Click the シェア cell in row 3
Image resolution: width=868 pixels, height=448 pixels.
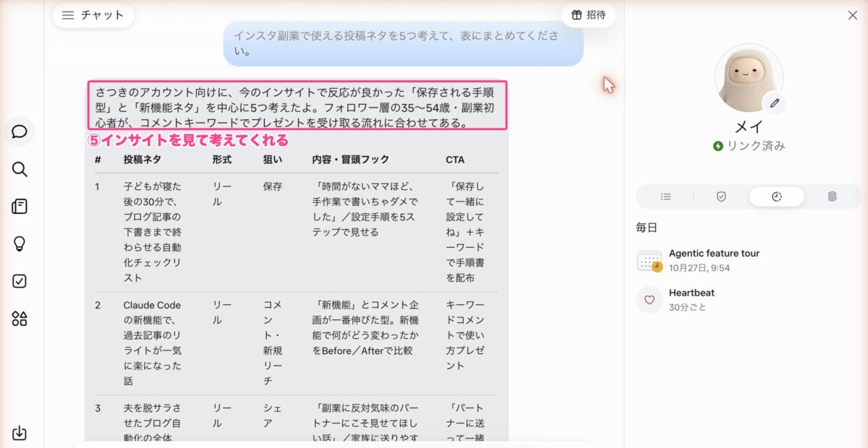(x=273, y=415)
